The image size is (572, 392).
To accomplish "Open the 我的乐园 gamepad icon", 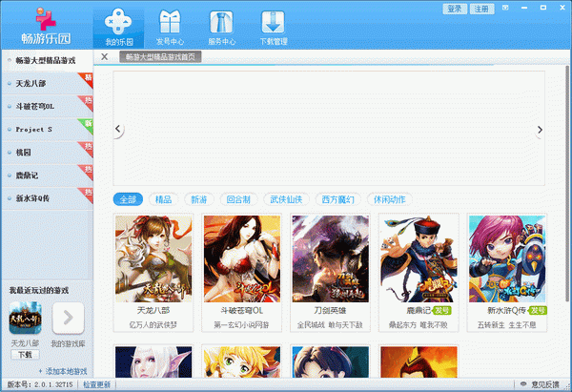I will coord(118,21).
